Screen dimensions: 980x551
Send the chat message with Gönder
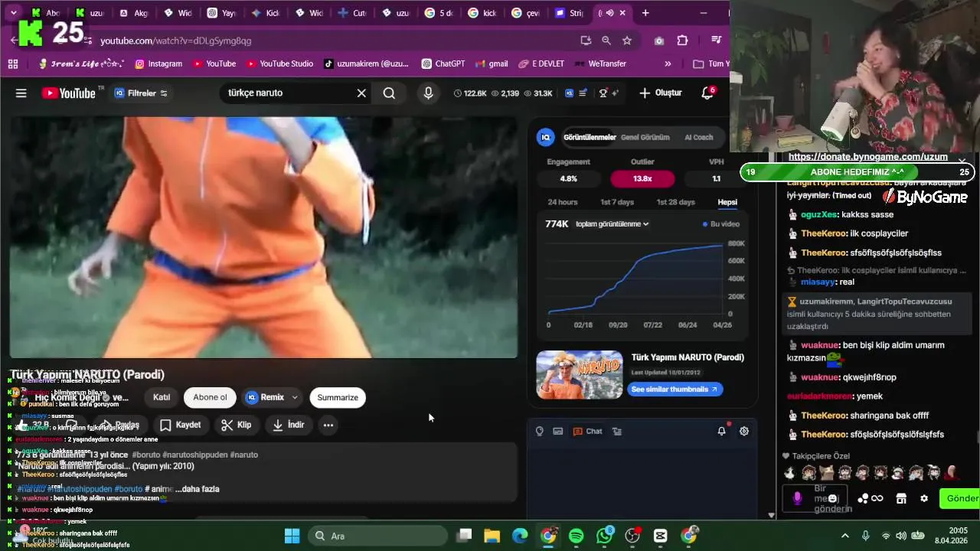[x=962, y=498]
